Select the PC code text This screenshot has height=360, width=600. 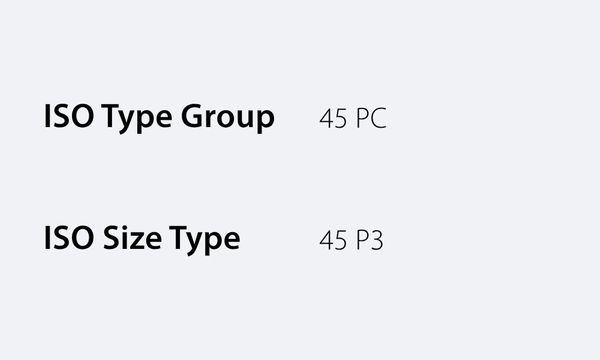point(371,118)
